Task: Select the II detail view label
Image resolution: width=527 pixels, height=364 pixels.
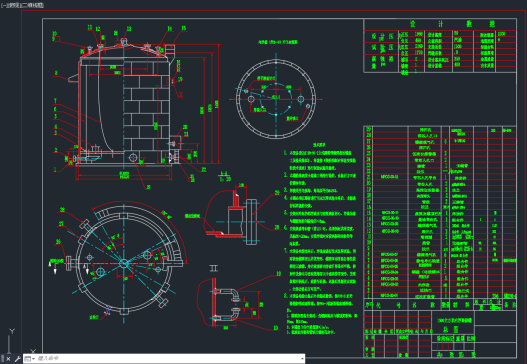Action: tap(214, 268)
